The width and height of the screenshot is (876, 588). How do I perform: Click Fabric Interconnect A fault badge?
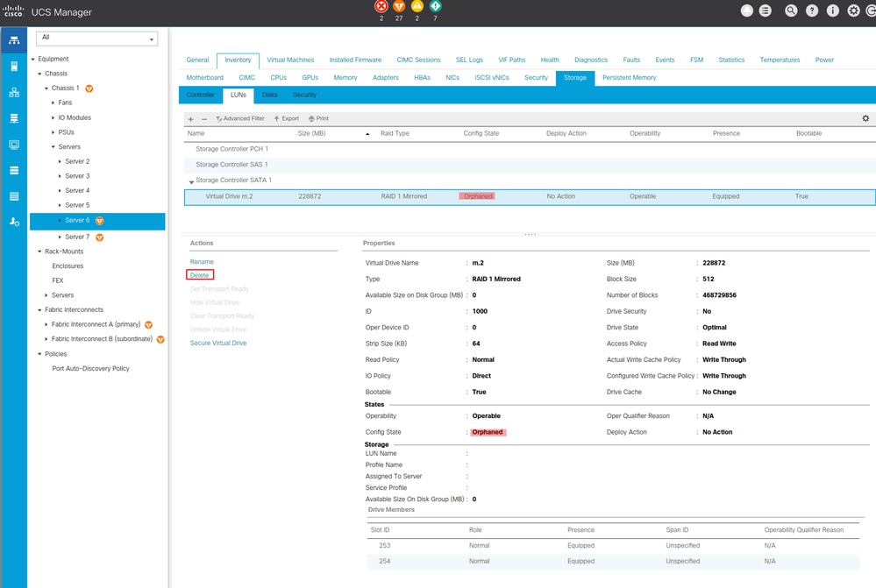pyautogui.click(x=148, y=325)
